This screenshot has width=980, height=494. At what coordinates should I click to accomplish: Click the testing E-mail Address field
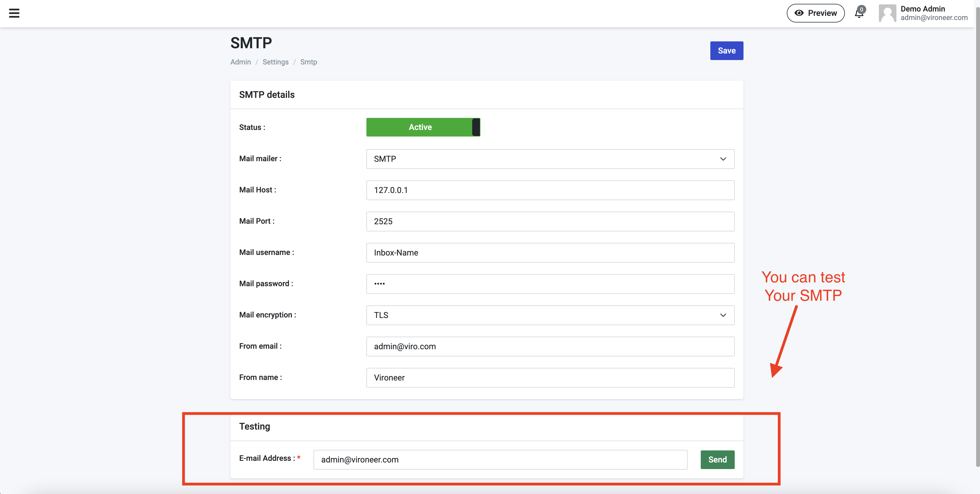coord(500,460)
